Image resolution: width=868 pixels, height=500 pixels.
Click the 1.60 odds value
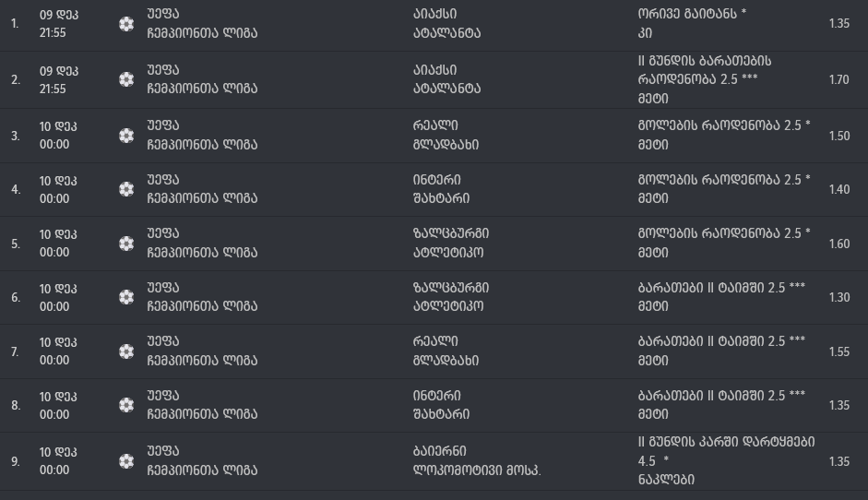(838, 244)
